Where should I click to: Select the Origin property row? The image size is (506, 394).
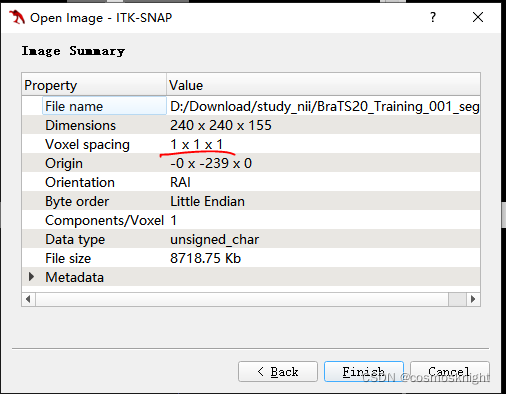(251, 163)
